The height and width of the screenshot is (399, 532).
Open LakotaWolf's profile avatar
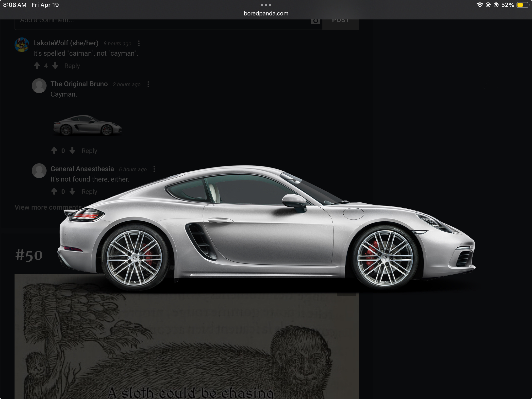[x=22, y=45]
